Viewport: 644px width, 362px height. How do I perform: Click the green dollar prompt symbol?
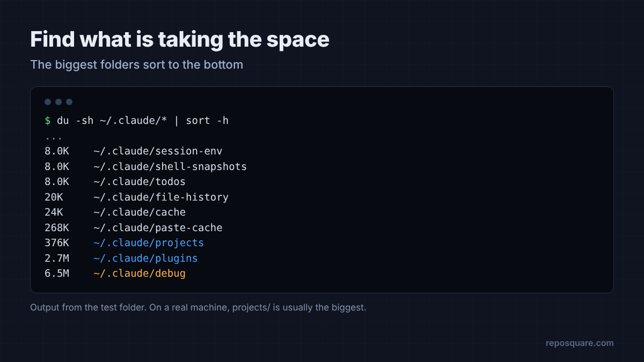[x=48, y=121]
